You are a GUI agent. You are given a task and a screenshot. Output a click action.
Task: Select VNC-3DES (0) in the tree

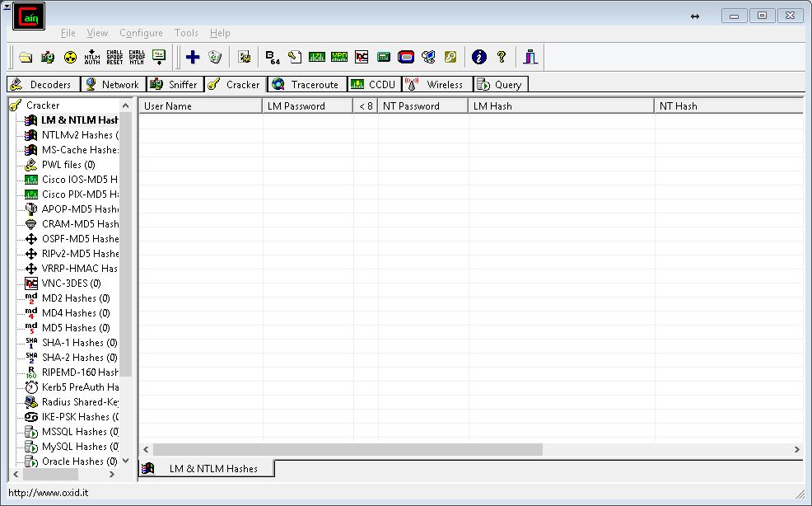tap(71, 283)
